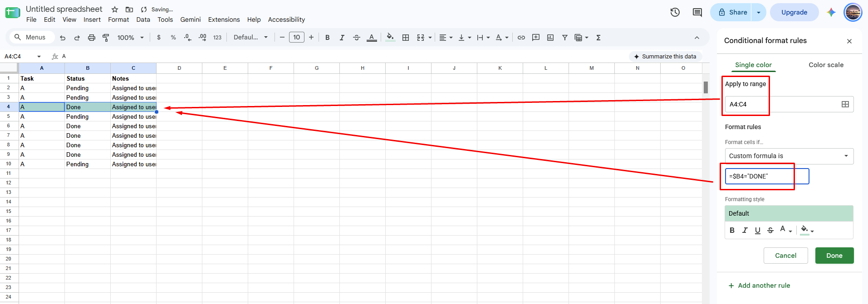
Task: Pick fill color in formatting style
Action: [x=807, y=230]
